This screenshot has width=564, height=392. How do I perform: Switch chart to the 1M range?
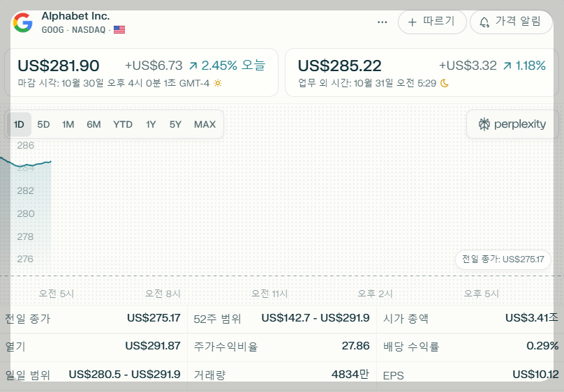68,124
